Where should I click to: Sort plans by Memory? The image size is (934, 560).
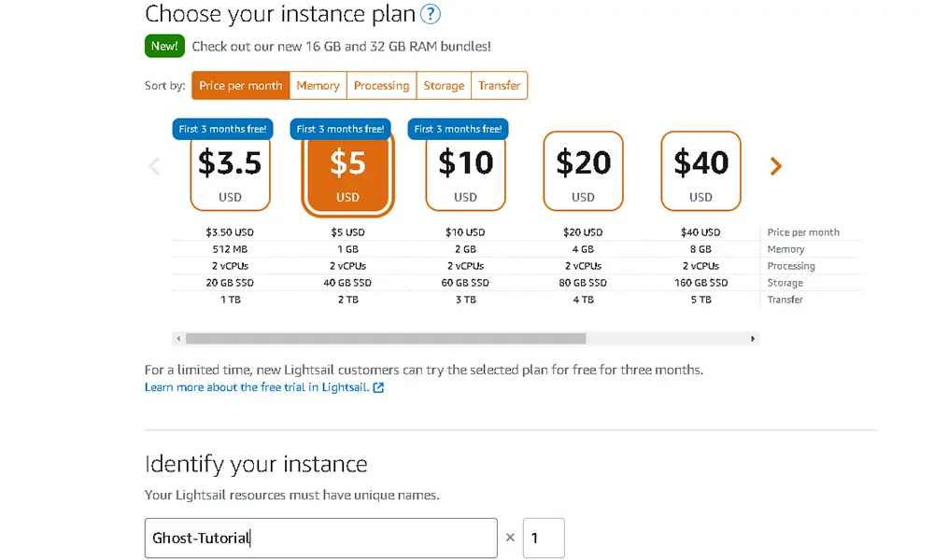[318, 85]
